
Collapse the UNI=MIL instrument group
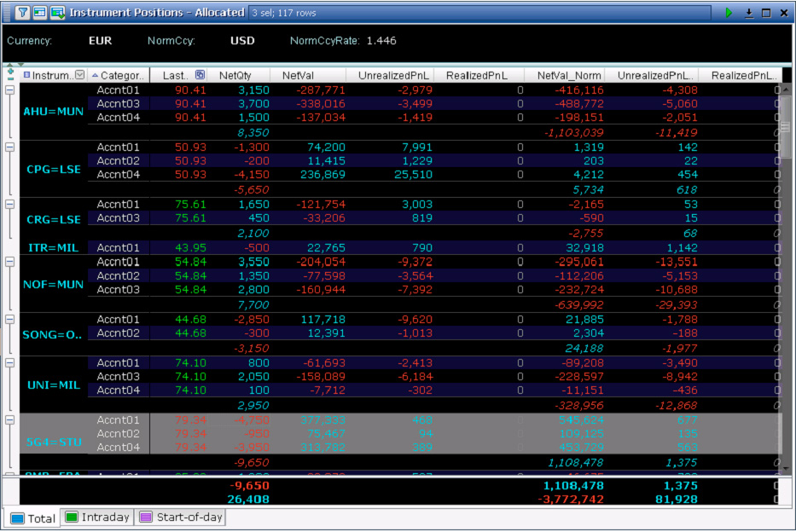[10, 363]
